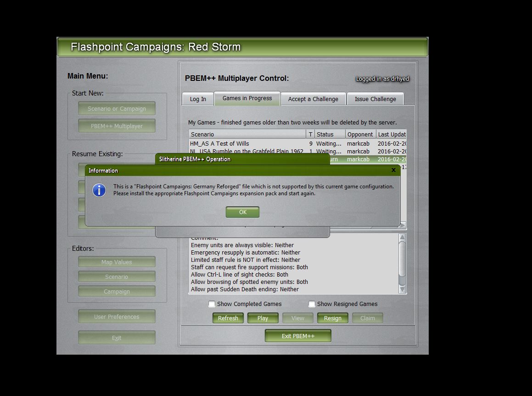Sort games by Scenario column header

click(247, 134)
